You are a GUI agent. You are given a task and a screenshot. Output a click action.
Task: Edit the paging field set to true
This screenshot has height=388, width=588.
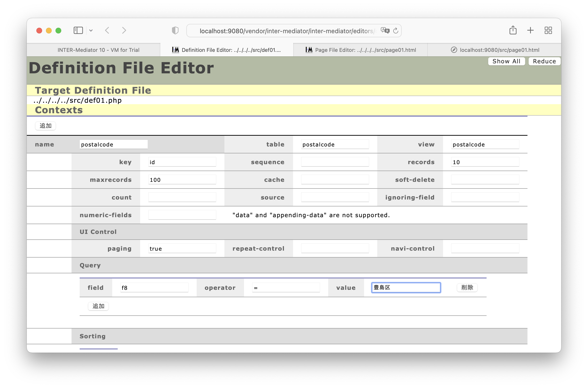[x=182, y=248]
